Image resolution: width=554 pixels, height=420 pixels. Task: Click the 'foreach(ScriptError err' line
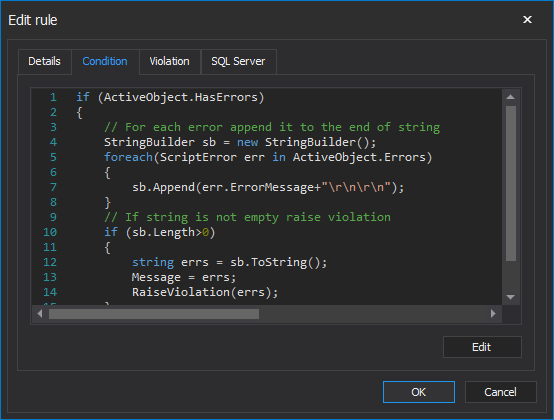[268, 157]
